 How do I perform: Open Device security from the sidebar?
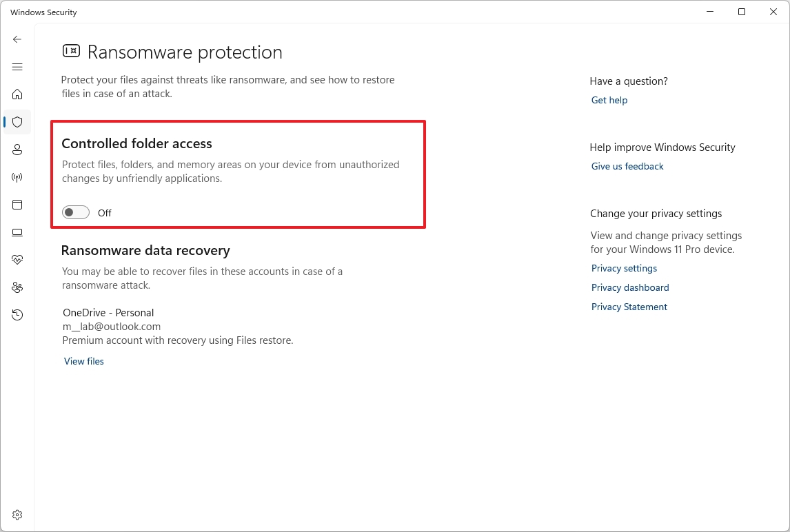tap(17, 232)
